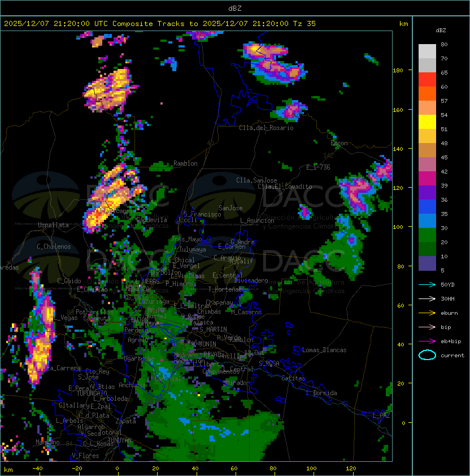470x476 pixels.
Task: Click the 'C_Chilenos' place label
Action: [54, 246]
